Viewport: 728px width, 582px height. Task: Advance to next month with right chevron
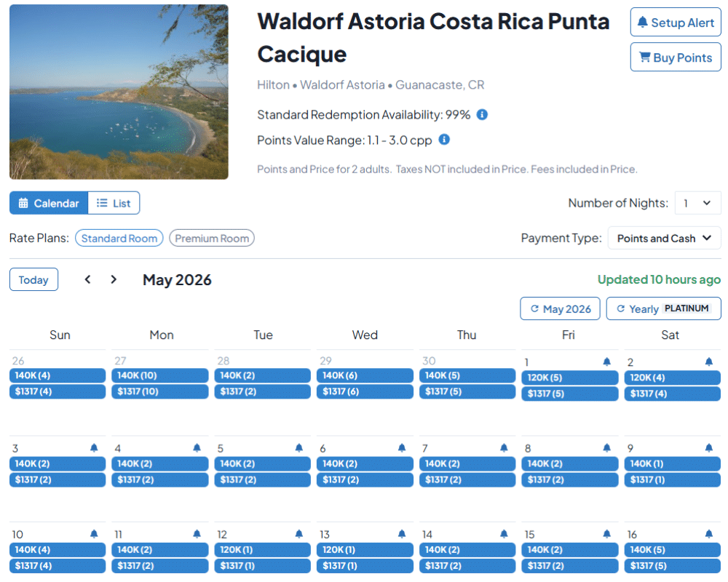[114, 279]
